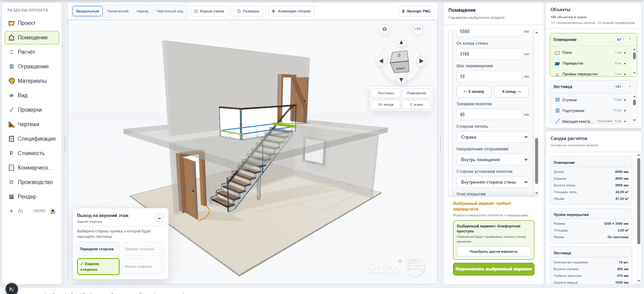The width and height of the screenshot is (644, 294).
Task: Open Чертежи drawing icon section
Action: pyautogui.click(x=11, y=124)
